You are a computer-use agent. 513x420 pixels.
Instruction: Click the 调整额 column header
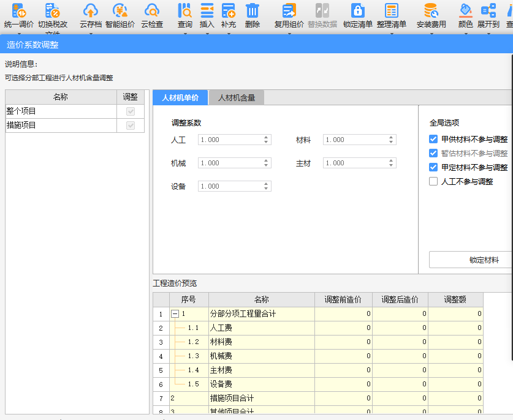tap(455, 300)
